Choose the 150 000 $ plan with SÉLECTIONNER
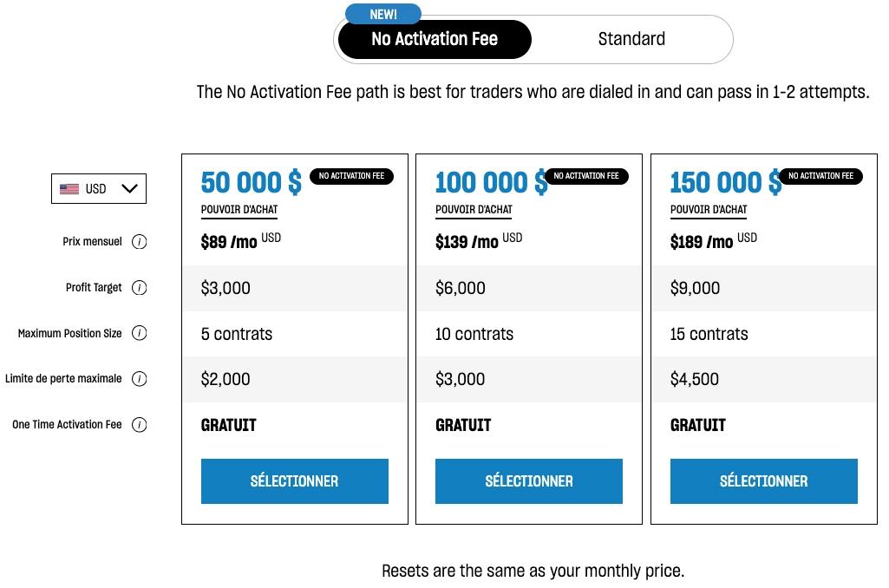Viewport: 889px width, 588px height. tap(763, 481)
